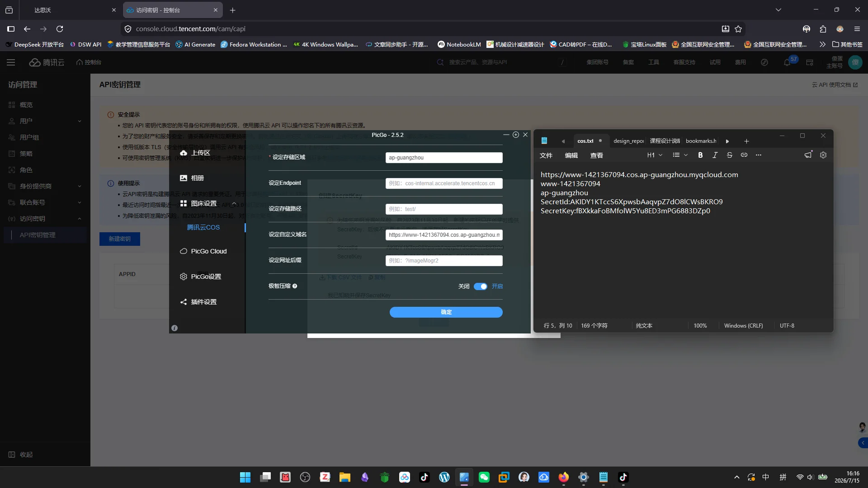Click Windows (CRLF) in Notepad status bar

pos(743,326)
